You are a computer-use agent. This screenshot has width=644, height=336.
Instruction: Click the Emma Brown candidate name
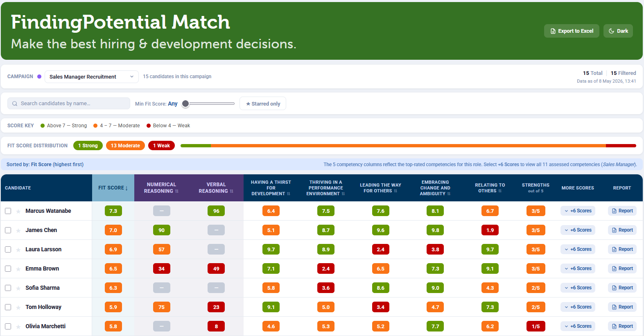[x=42, y=268]
